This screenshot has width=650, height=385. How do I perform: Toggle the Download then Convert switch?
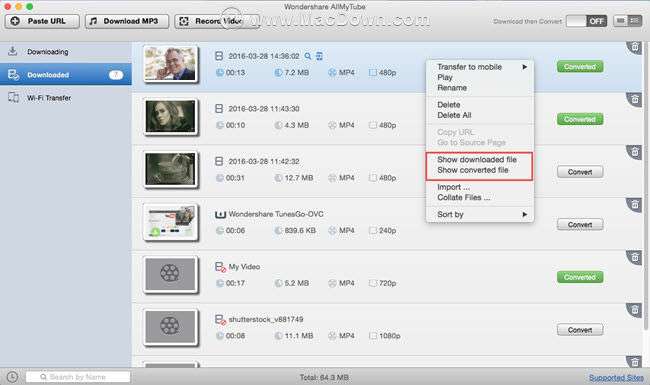click(x=586, y=21)
